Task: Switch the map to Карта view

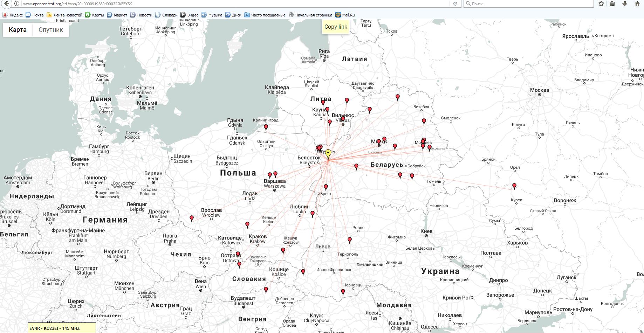Action: [18, 30]
